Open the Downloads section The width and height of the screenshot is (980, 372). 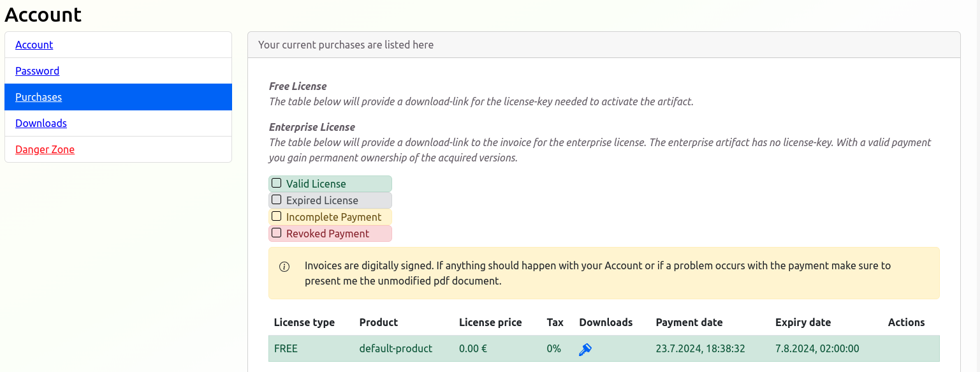click(41, 123)
